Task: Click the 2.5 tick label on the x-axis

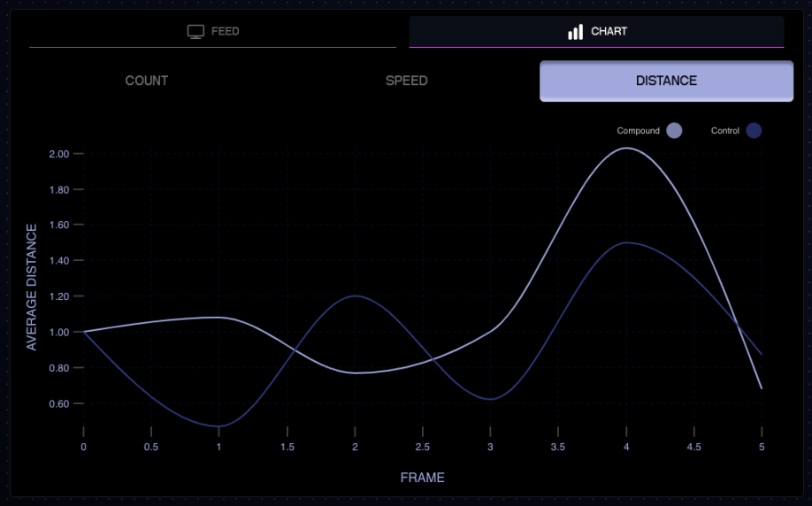Action: (x=423, y=448)
